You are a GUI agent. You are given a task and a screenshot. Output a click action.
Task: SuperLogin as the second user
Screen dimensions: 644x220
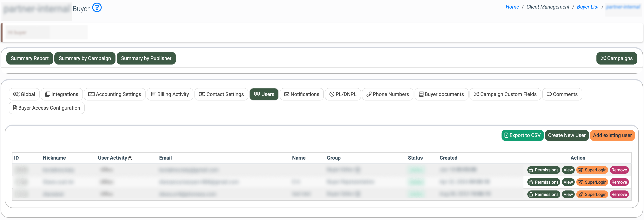(x=592, y=182)
